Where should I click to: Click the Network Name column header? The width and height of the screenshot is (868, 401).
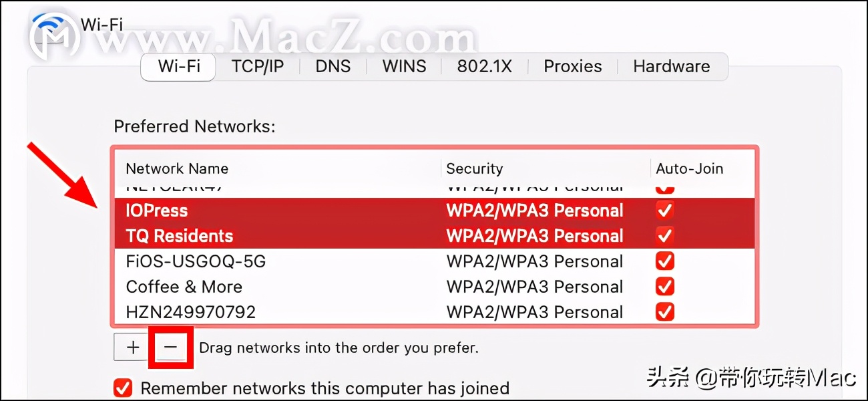tap(177, 168)
